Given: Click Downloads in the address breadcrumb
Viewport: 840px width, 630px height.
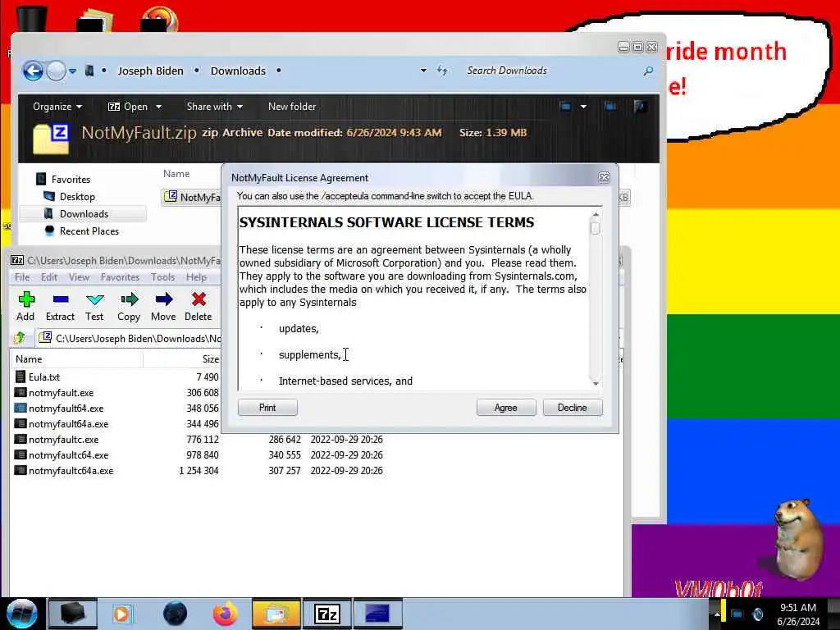Looking at the screenshot, I should [x=238, y=71].
